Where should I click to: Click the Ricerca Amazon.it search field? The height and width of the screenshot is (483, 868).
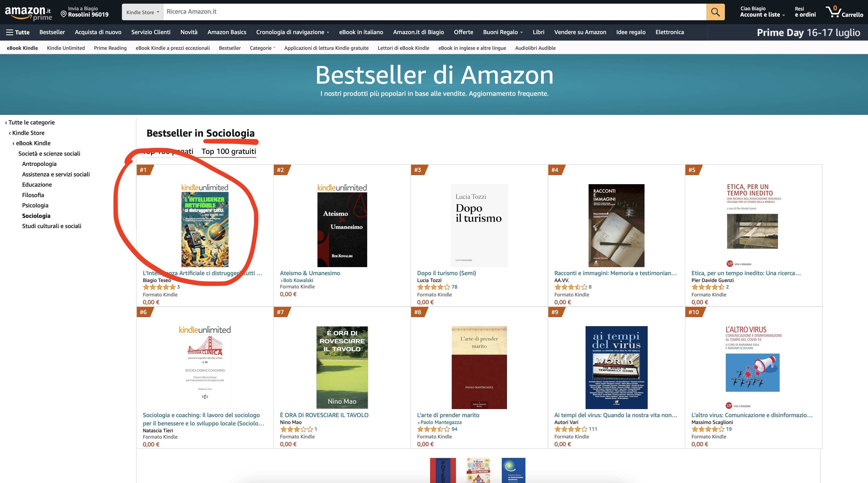pyautogui.click(x=434, y=12)
